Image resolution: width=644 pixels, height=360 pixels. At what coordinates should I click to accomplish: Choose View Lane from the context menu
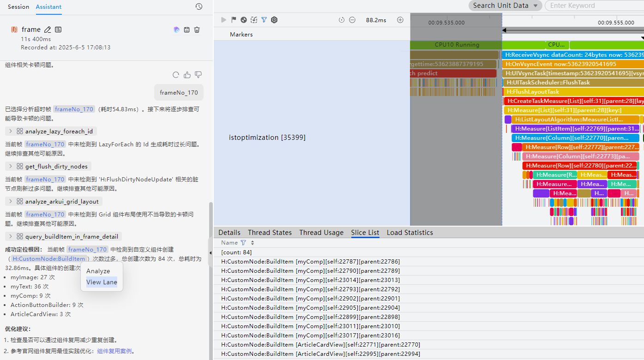coord(101,282)
